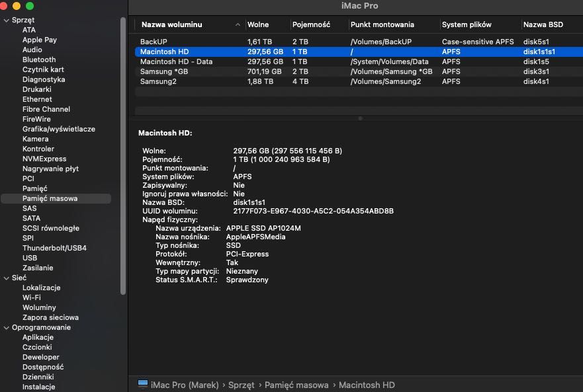Open Diagnostyka in the sidebar
This screenshot has height=392, width=583.
click(x=44, y=79)
